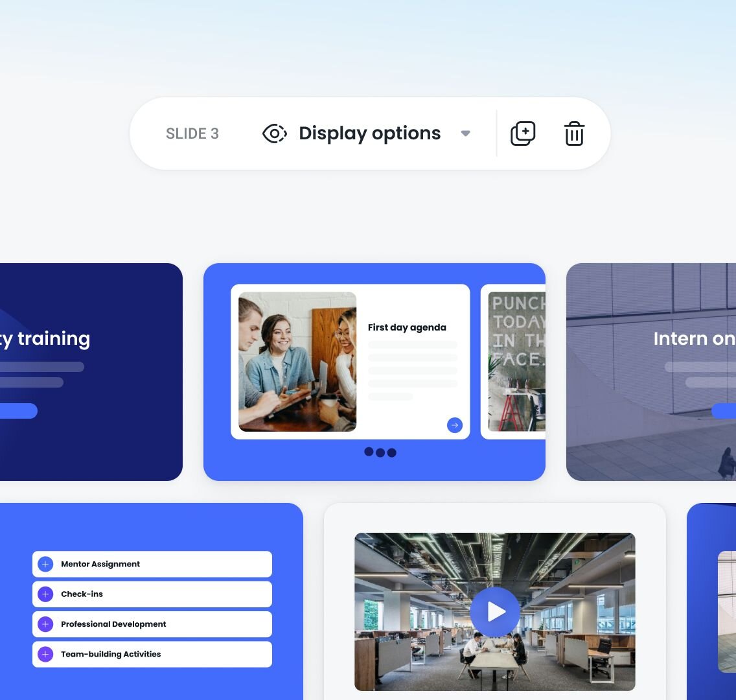Play the office workspace video
The height and width of the screenshot is (700, 736).
click(x=496, y=611)
